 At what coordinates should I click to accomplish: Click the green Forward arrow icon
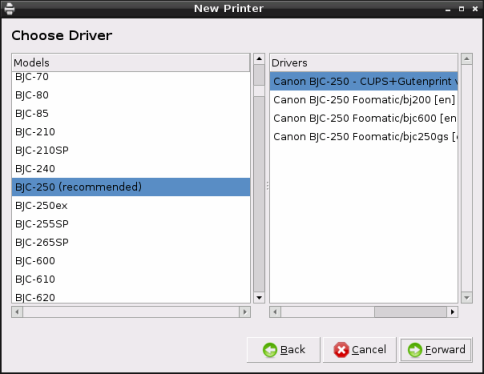click(x=415, y=350)
